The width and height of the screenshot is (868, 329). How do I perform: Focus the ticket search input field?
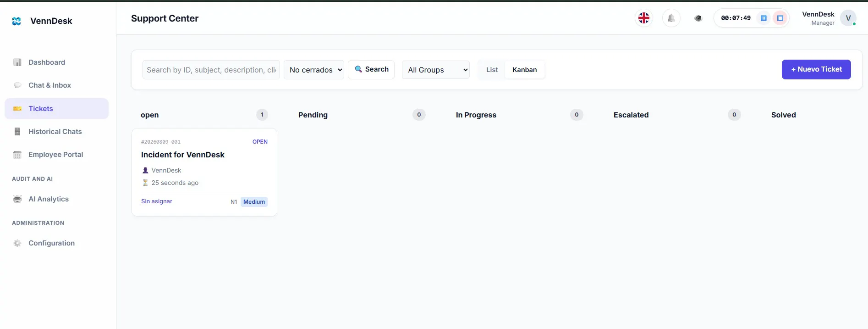point(211,70)
